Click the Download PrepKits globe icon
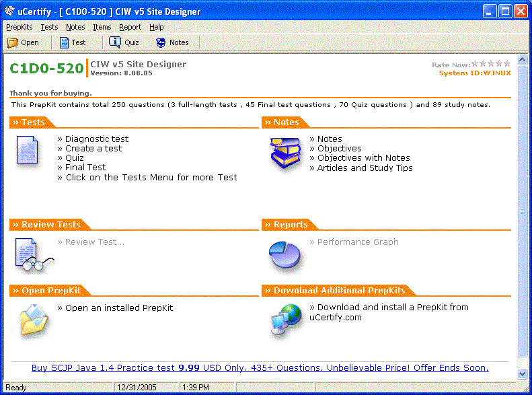 286,320
